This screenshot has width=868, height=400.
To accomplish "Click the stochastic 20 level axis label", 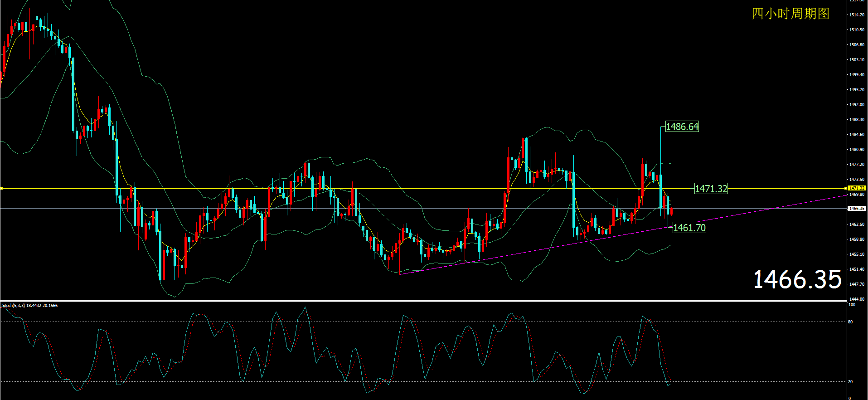I will tap(850, 382).
